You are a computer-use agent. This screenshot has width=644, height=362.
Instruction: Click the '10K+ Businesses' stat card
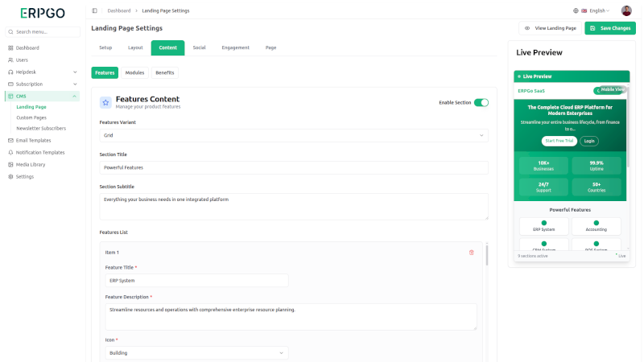[x=543, y=166]
